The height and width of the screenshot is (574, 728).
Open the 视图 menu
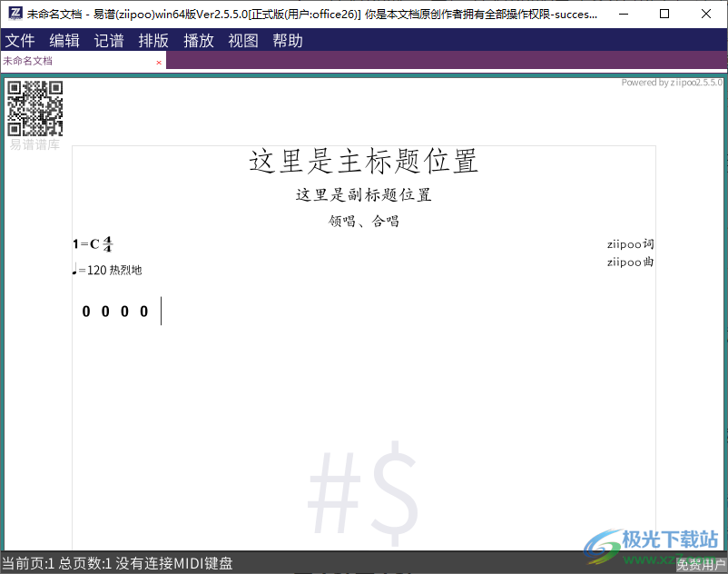(x=242, y=40)
